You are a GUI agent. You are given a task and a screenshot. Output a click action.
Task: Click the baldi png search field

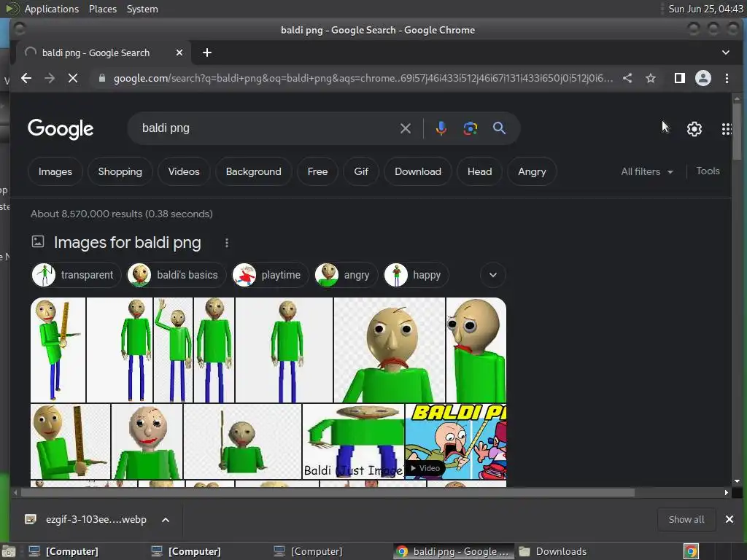(267, 128)
